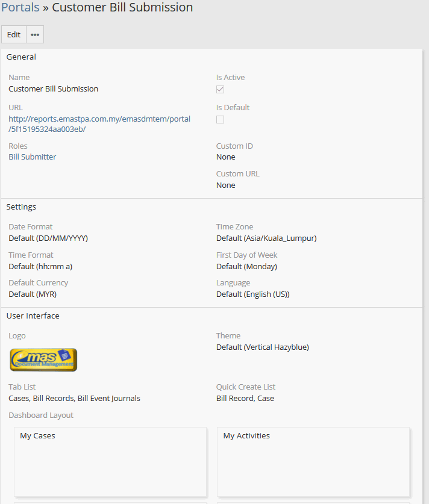429x504 pixels.
Task: Click Default (English (US)) language value
Action: 253,294
